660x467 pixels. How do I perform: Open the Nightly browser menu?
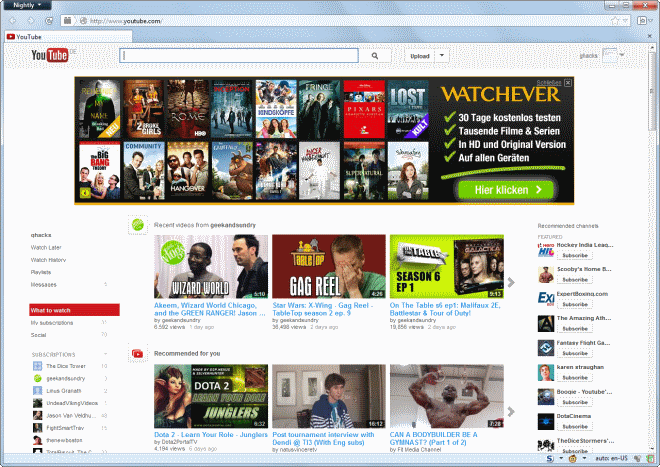[27, 5]
